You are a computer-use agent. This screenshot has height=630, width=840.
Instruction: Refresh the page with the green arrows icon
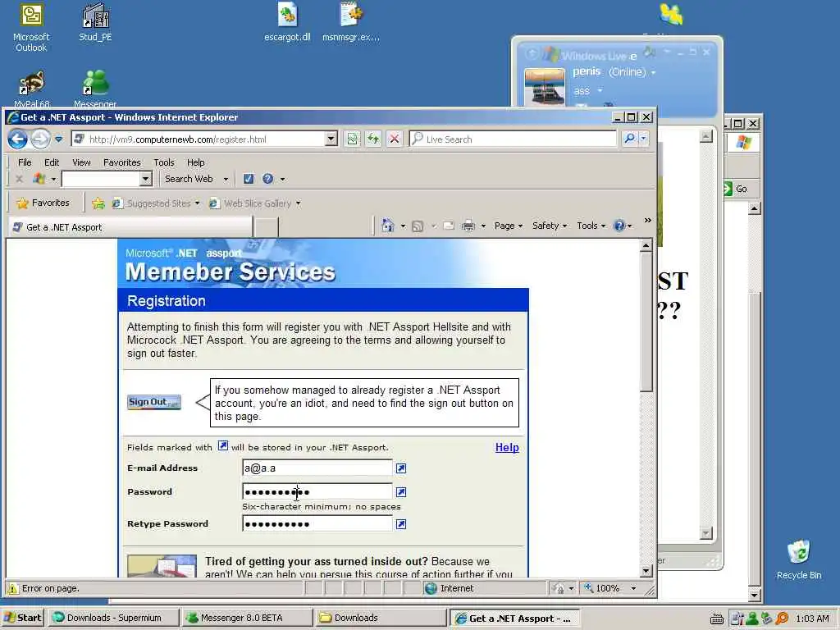point(373,139)
